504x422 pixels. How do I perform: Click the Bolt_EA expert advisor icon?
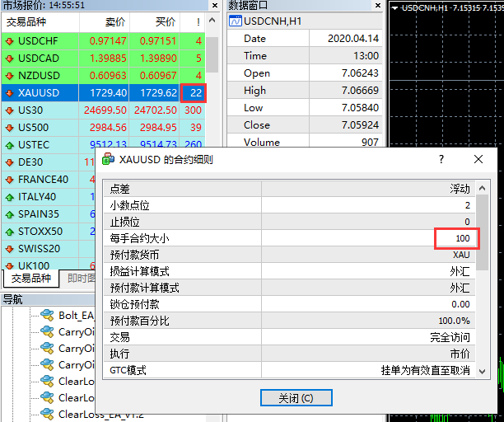47,315
